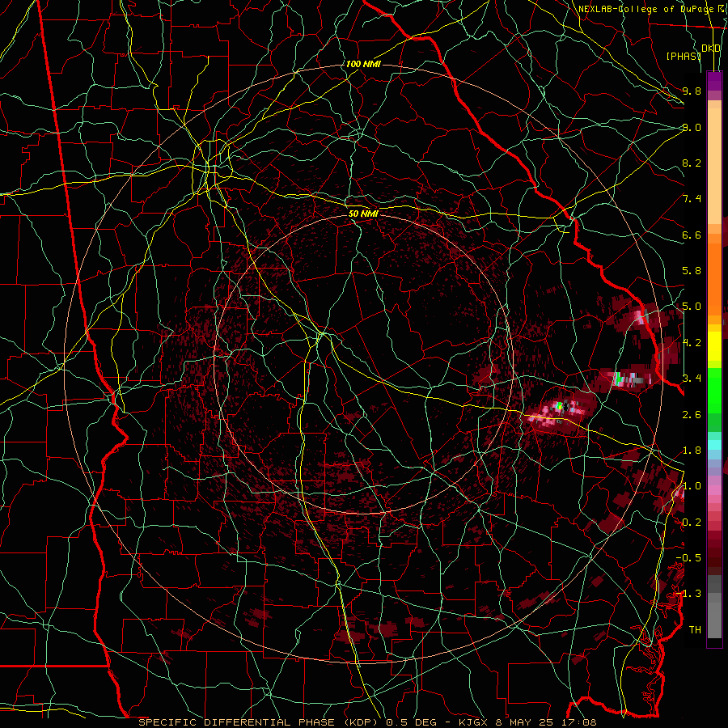Click the 8.2 legend value
This screenshot has width=728, height=728.
tap(692, 163)
